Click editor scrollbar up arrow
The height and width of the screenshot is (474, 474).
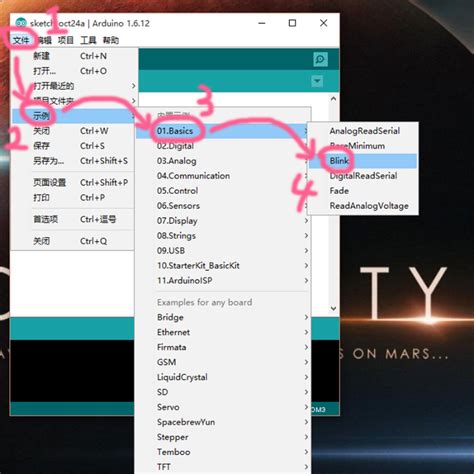pyautogui.click(x=333, y=99)
